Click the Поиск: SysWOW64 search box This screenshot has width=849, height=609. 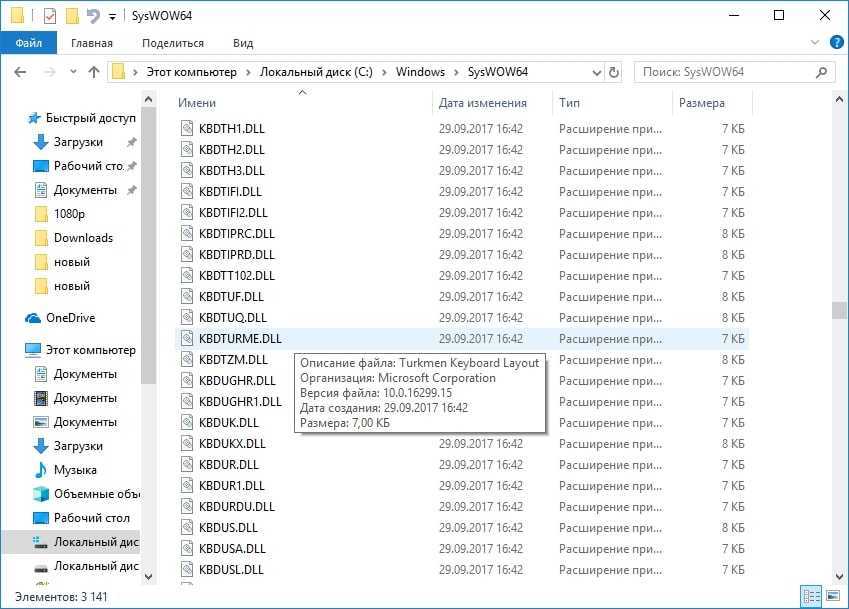728,72
